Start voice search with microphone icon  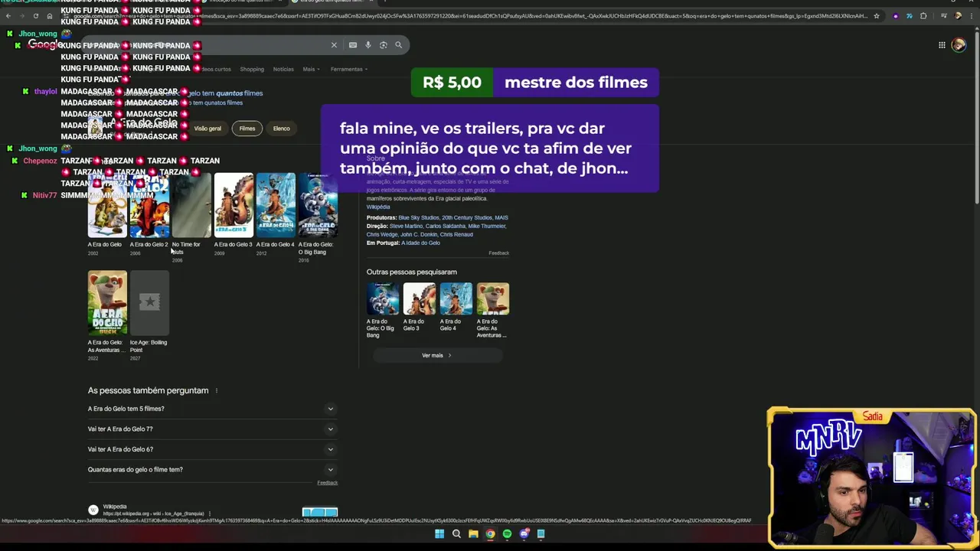click(368, 45)
